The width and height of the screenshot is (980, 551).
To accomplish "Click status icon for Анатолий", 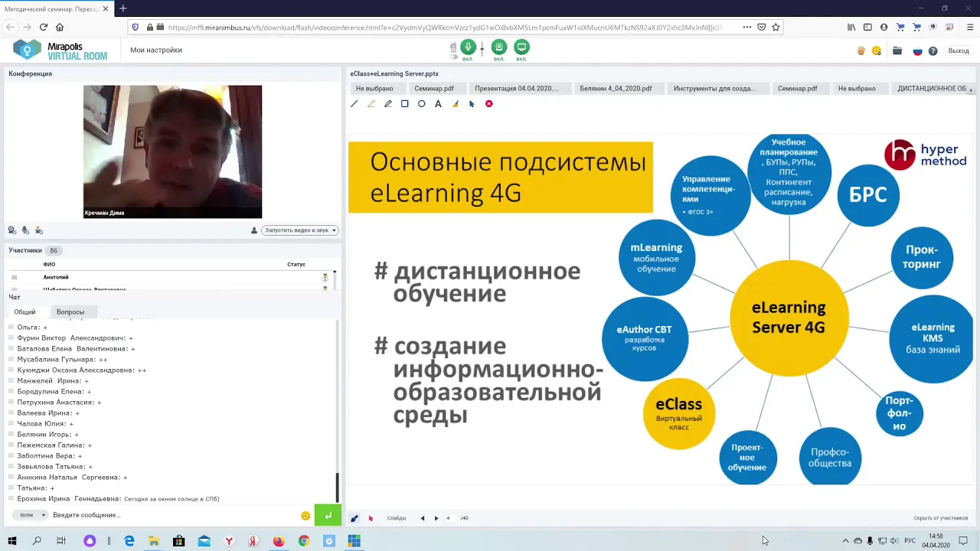I will (x=325, y=277).
